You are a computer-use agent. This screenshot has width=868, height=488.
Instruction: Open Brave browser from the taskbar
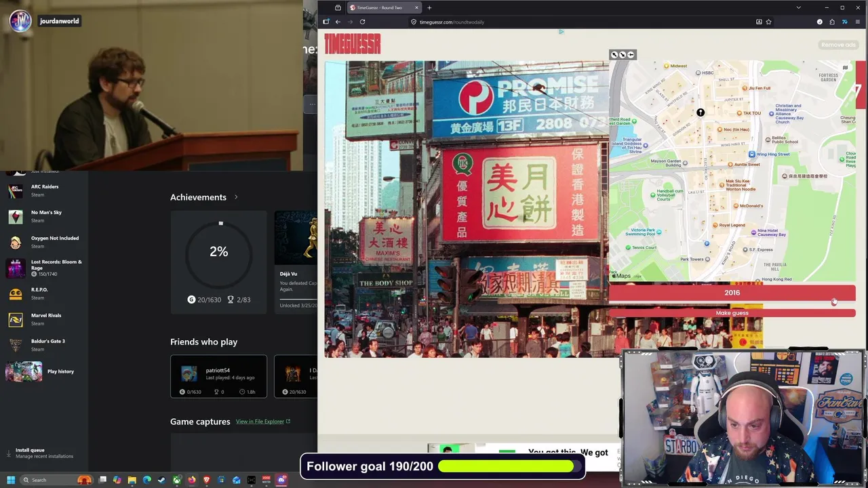point(206,480)
